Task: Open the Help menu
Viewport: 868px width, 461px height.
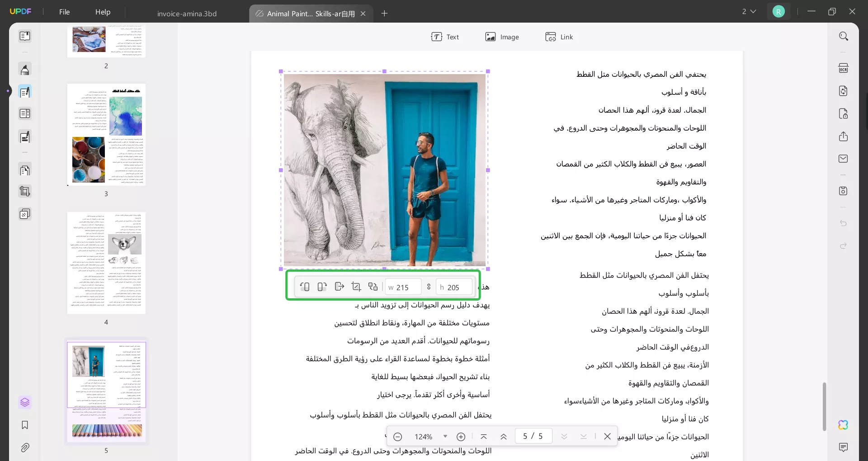Action: click(x=103, y=12)
